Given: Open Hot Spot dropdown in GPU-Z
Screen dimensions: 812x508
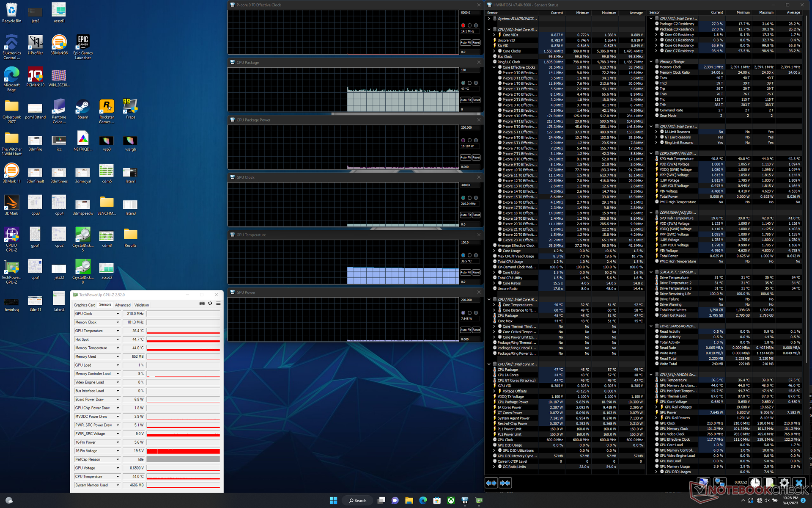Looking at the screenshot, I should tap(118, 340).
